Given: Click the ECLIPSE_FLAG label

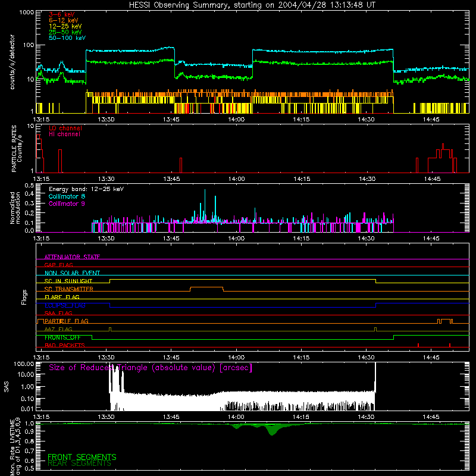Looking at the screenshot, I should coord(65,305).
